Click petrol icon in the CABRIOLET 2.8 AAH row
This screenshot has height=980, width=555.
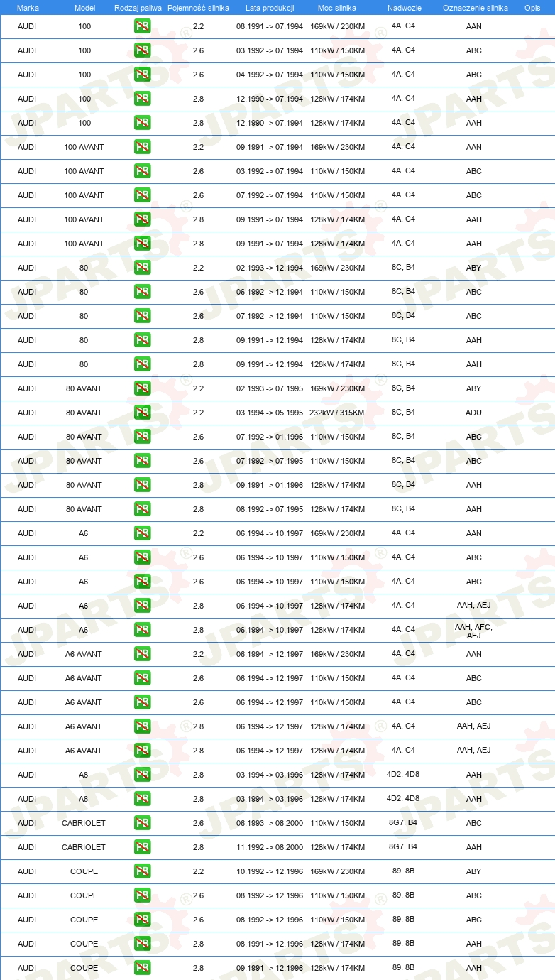click(x=142, y=848)
